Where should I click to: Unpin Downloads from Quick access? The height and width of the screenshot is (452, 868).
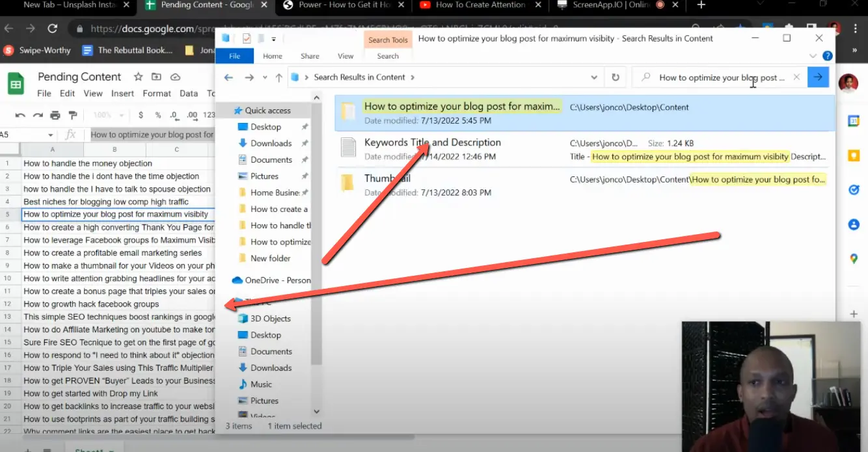(305, 143)
